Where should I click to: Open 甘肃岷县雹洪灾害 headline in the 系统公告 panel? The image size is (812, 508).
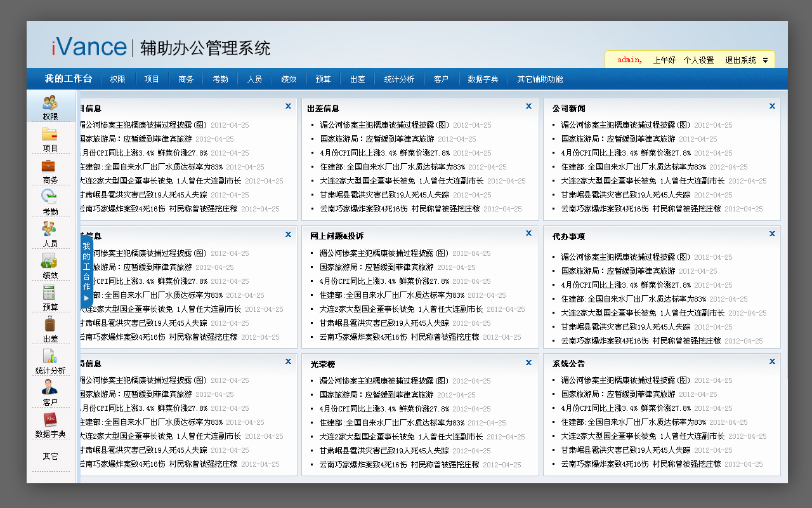pyautogui.click(x=625, y=451)
